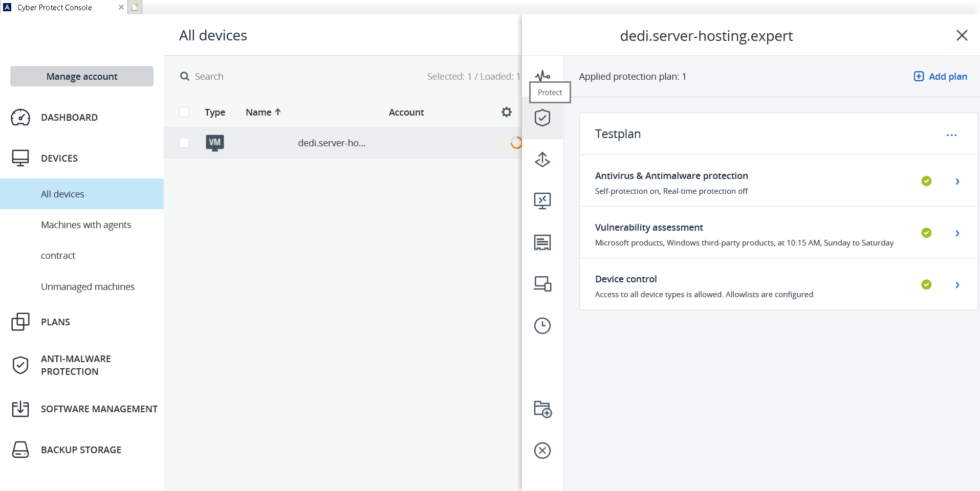Screen dimensions: 980x491
Task: Click Antivirus & Antimalware protection title
Action: coord(671,175)
